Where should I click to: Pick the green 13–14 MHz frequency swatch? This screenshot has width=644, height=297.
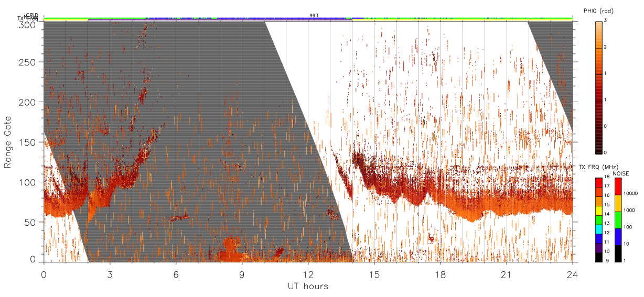(x=598, y=221)
